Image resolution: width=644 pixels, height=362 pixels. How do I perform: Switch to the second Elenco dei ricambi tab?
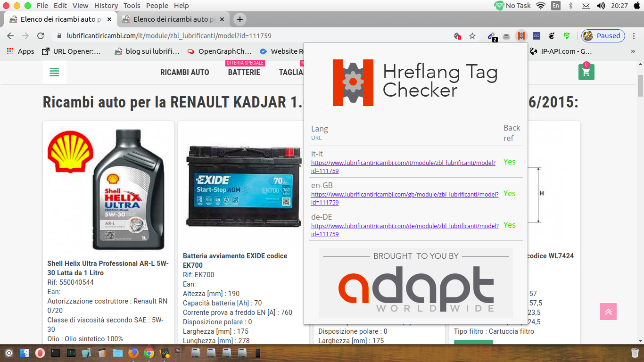(x=174, y=19)
